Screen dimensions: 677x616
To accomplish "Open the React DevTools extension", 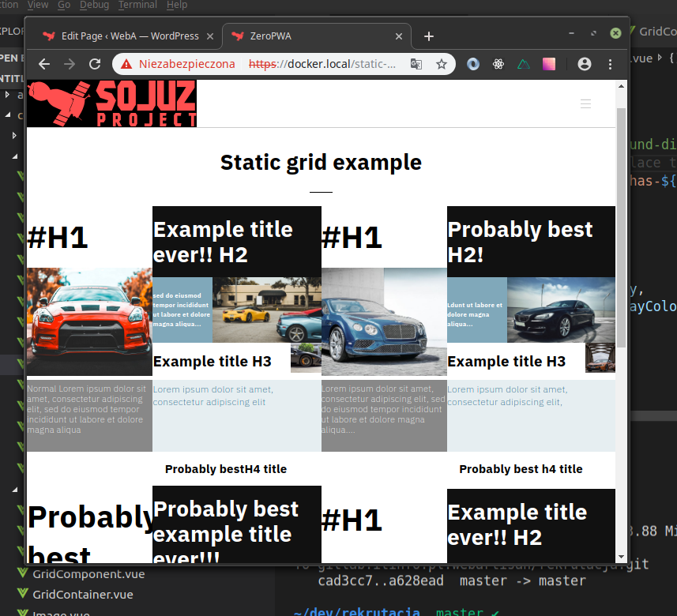I will (x=498, y=64).
